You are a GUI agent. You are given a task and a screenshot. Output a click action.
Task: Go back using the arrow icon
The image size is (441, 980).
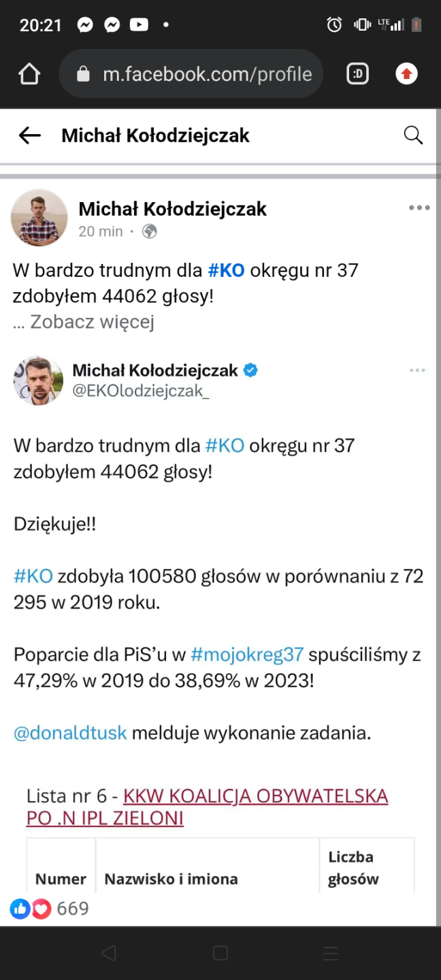pyautogui.click(x=29, y=135)
